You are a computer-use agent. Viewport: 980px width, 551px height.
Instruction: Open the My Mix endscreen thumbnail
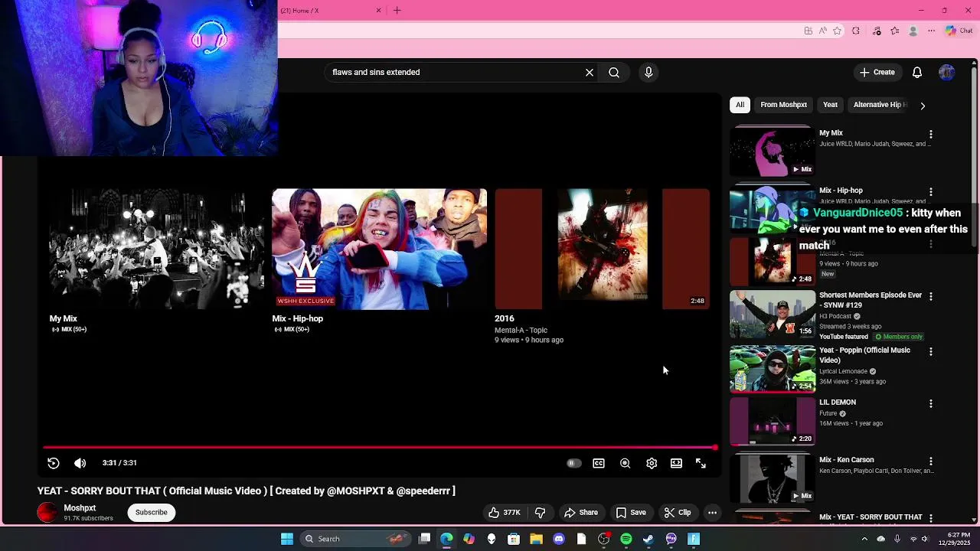156,249
